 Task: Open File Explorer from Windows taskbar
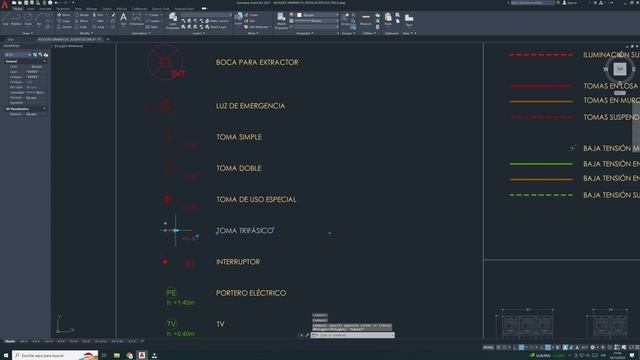pos(117,356)
